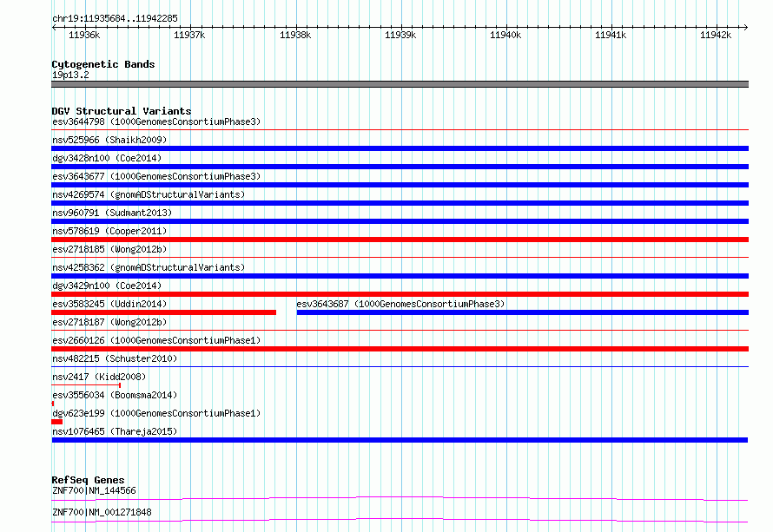
Task: Select the esv3583245 (Uddin2014) short red bar
Action: click(x=163, y=312)
